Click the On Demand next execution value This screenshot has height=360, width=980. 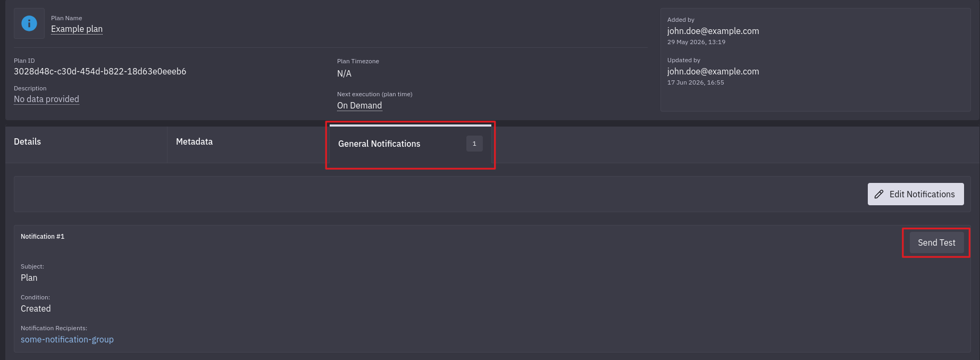coord(359,105)
